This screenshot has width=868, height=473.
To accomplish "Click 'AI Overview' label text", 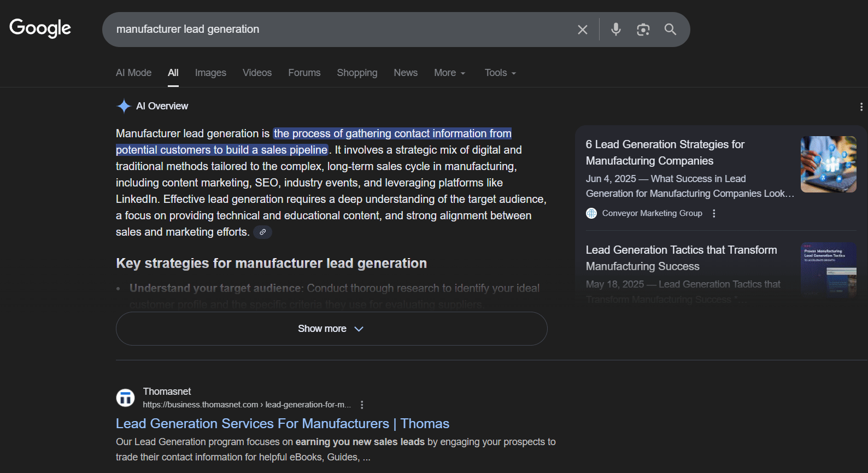I will pos(162,106).
